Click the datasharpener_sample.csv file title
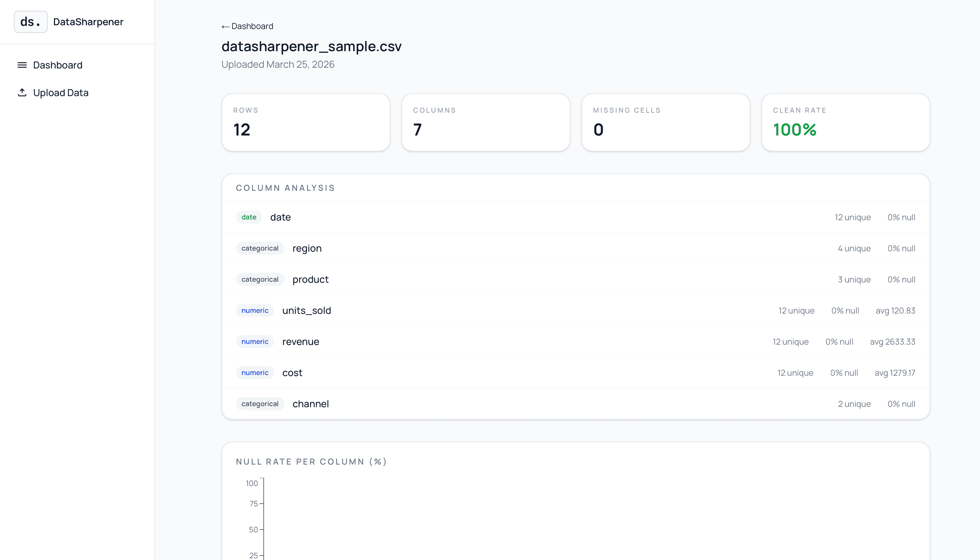The image size is (980, 560). pyautogui.click(x=311, y=46)
